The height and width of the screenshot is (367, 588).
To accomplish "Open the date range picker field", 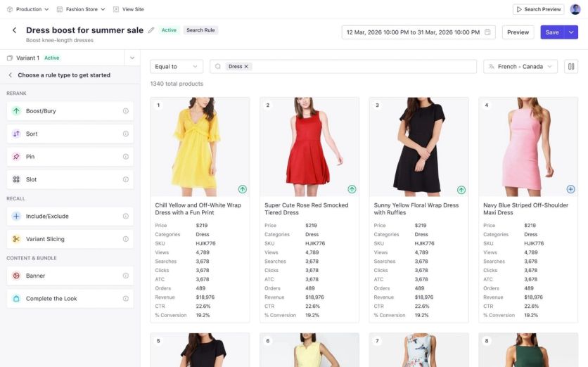I will point(418,32).
